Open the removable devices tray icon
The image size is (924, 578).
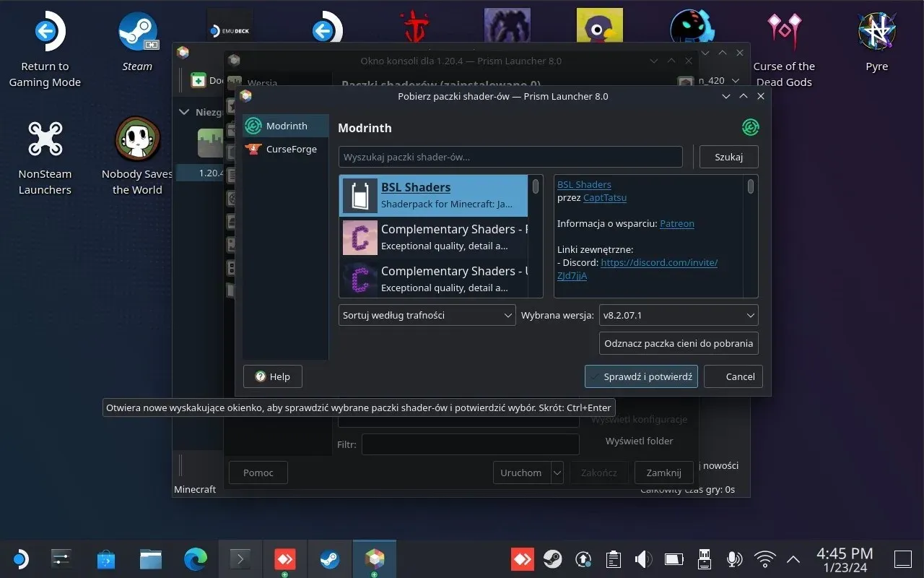pyautogui.click(x=704, y=558)
